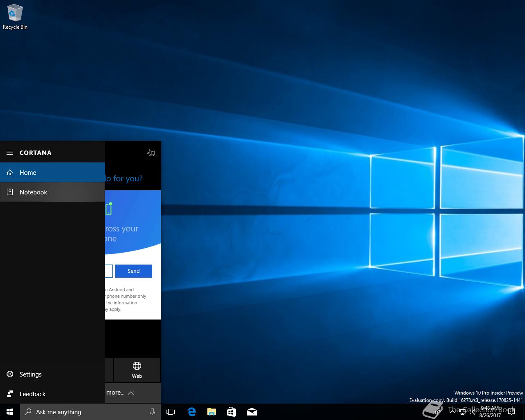
Task: Open the volume tray icon
Action: (x=472, y=412)
